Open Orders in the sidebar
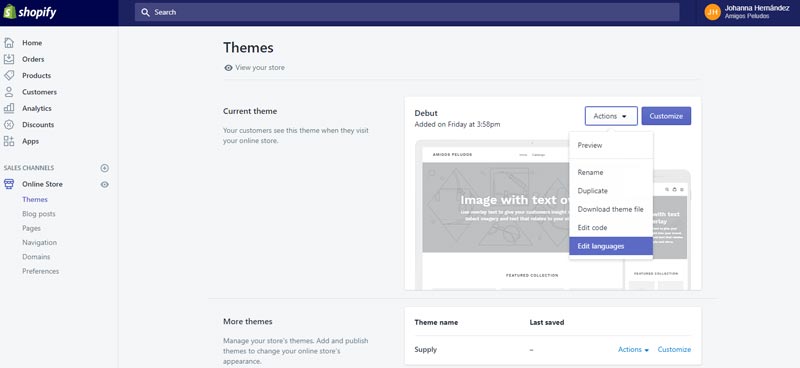This screenshot has width=800, height=368. (x=33, y=59)
